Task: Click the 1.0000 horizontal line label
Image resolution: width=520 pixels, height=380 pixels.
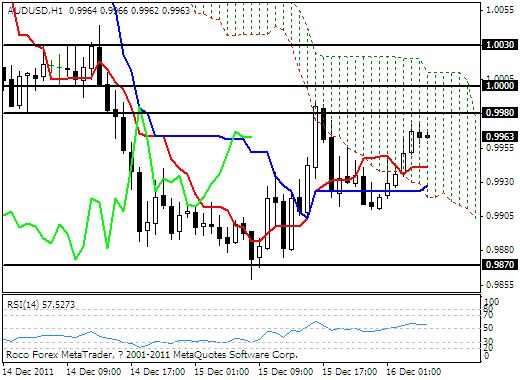Action: pos(500,86)
